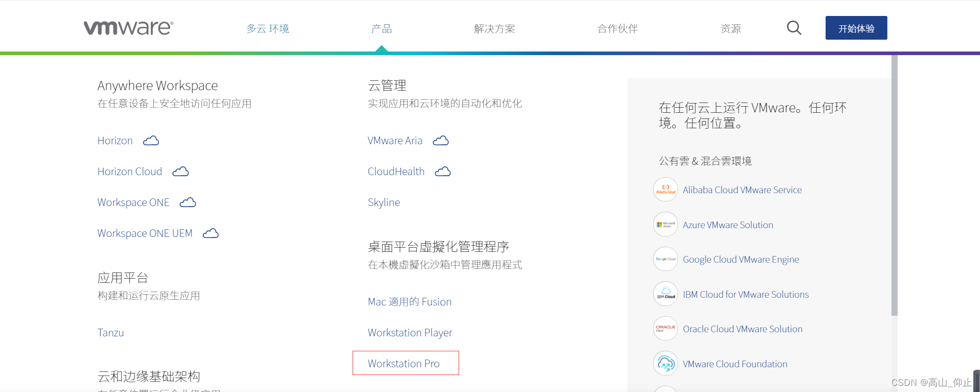Open the Workspace ONE UEM link
Image resolution: width=980 pixels, height=392 pixels.
point(145,233)
